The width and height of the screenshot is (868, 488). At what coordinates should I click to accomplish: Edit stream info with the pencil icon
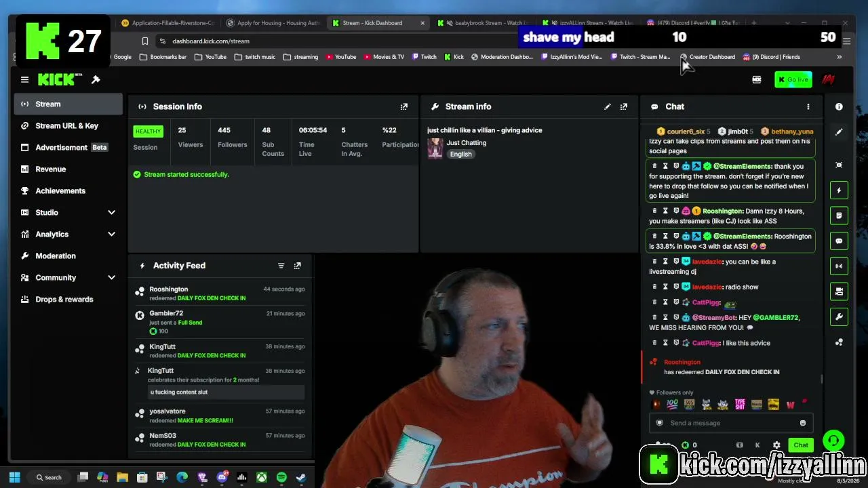(x=608, y=106)
